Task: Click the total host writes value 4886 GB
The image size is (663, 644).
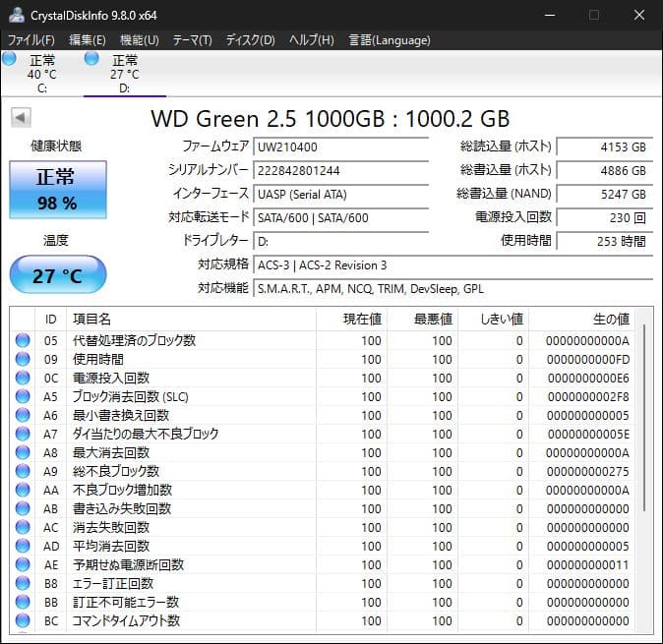Action: click(605, 171)
